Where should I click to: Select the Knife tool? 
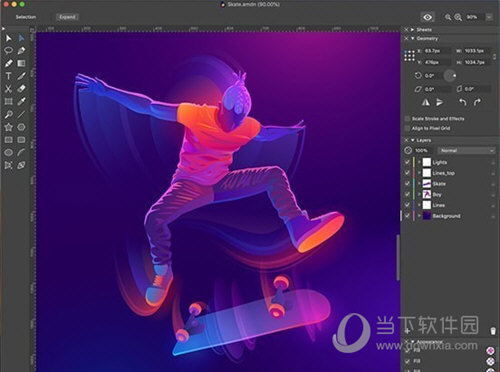[21, 76]
